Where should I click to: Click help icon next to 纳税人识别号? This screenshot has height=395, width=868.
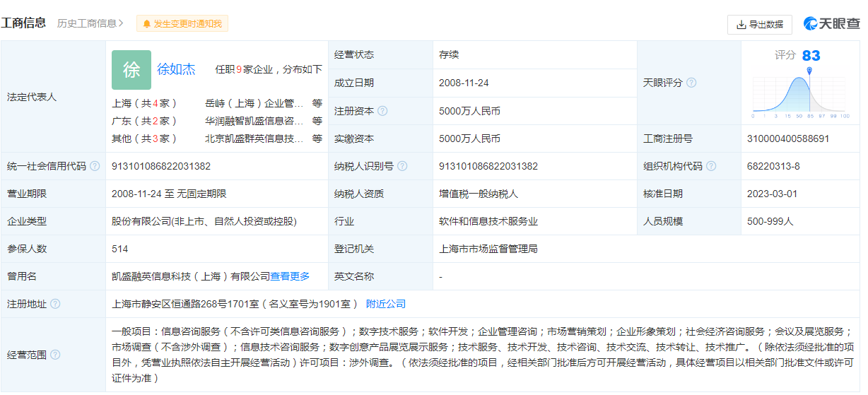coord(402,166)
